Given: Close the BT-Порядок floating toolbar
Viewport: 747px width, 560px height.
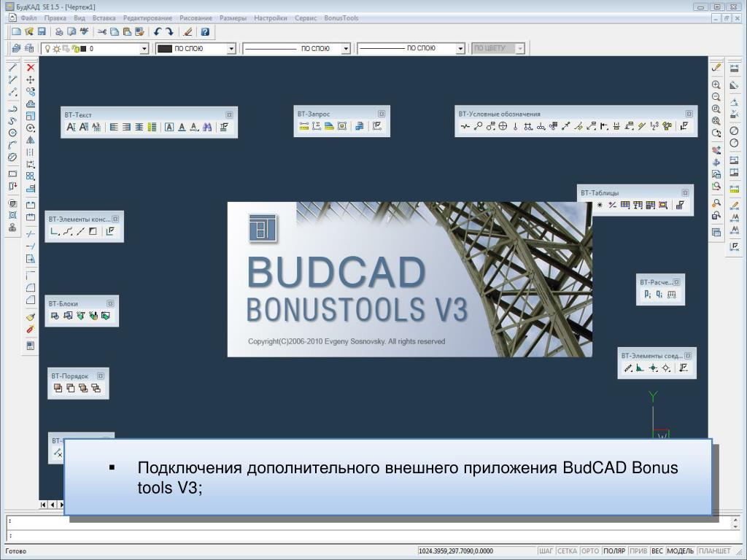Looking at the screenshot, I should [x=101, y=376].
